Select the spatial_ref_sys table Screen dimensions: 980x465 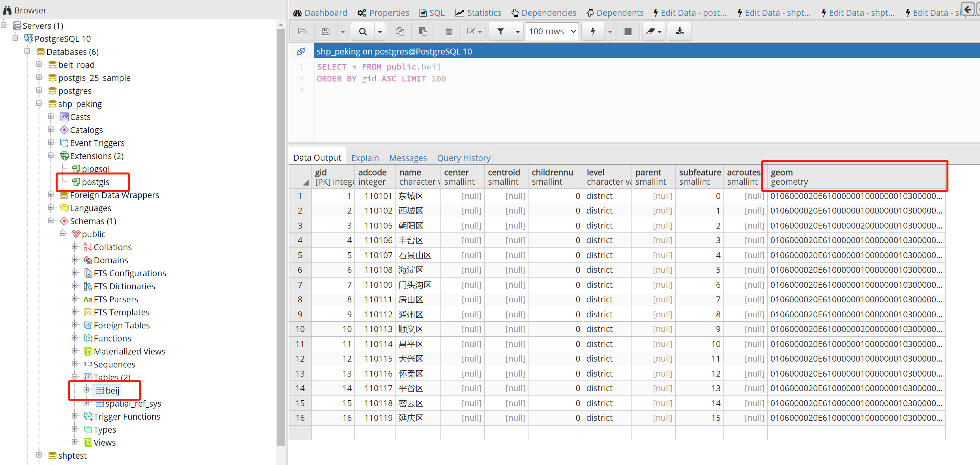tap(133, 403)
